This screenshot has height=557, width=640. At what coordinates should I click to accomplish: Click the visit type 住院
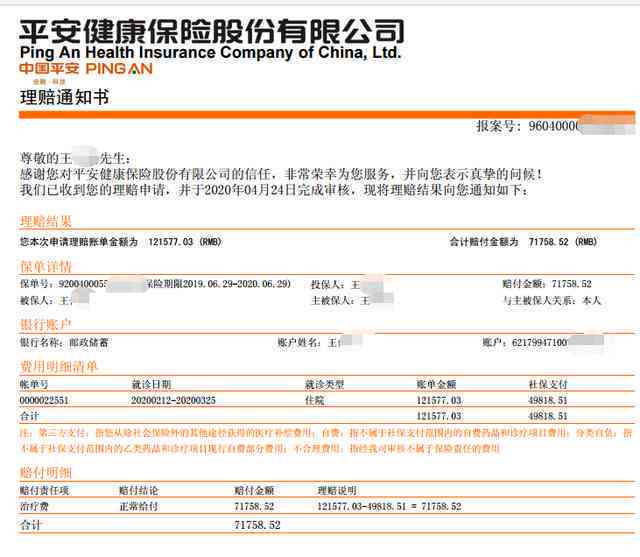tap(315, 400)
